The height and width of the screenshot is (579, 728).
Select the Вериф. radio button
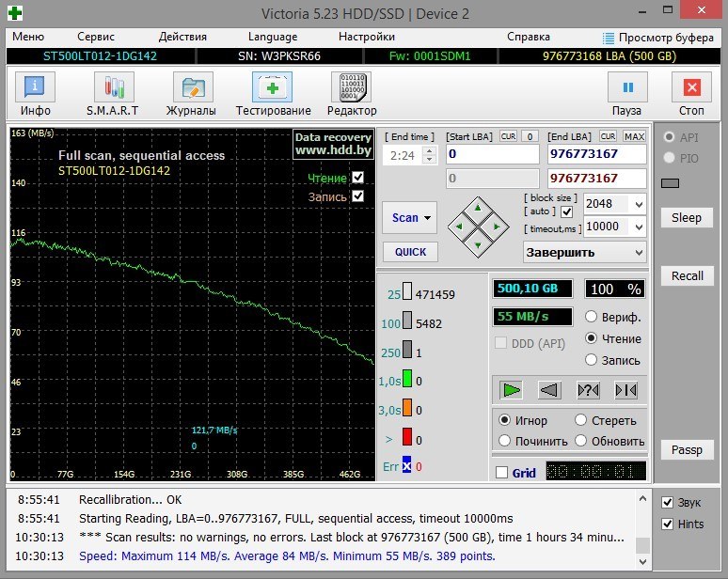(592, 317)
